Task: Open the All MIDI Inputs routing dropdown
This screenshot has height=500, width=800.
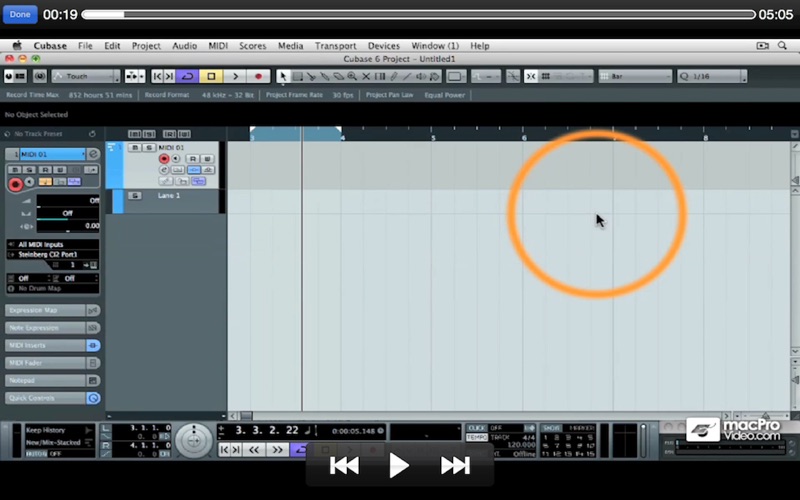Action: [x=53, y=244]
